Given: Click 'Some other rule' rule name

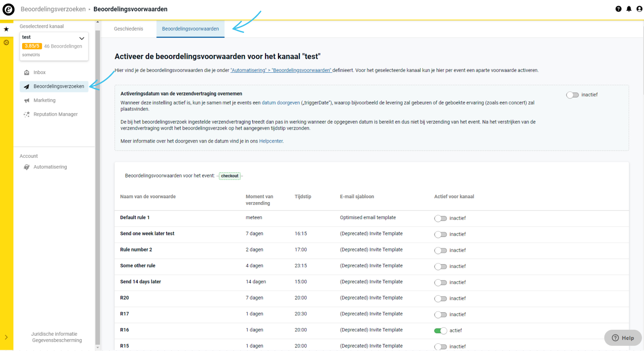Looking at the screenshot, I should click(138, 266).
